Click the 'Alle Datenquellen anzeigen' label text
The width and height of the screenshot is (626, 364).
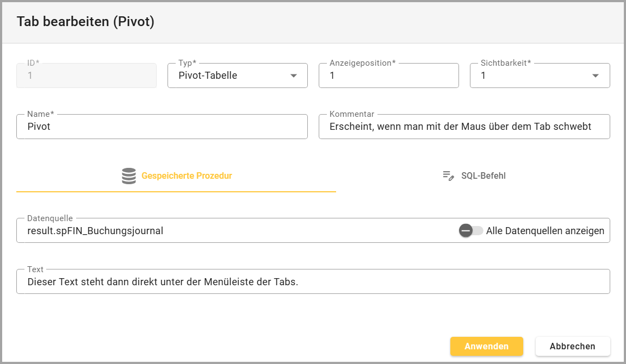coord(545,231)
